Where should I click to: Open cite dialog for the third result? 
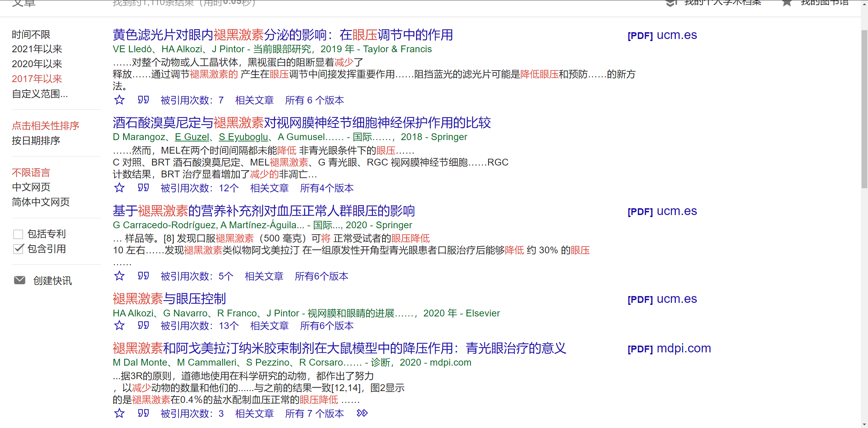point(143,276)
